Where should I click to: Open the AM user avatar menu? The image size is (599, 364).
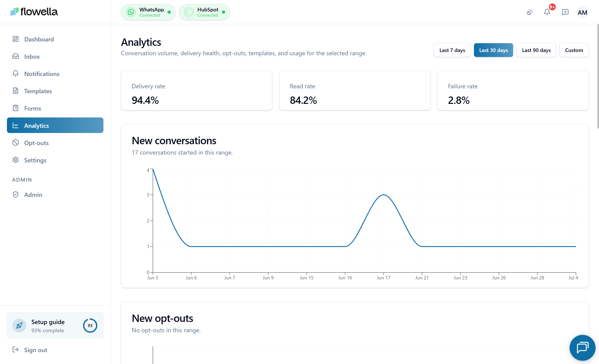tap(583, 12)
